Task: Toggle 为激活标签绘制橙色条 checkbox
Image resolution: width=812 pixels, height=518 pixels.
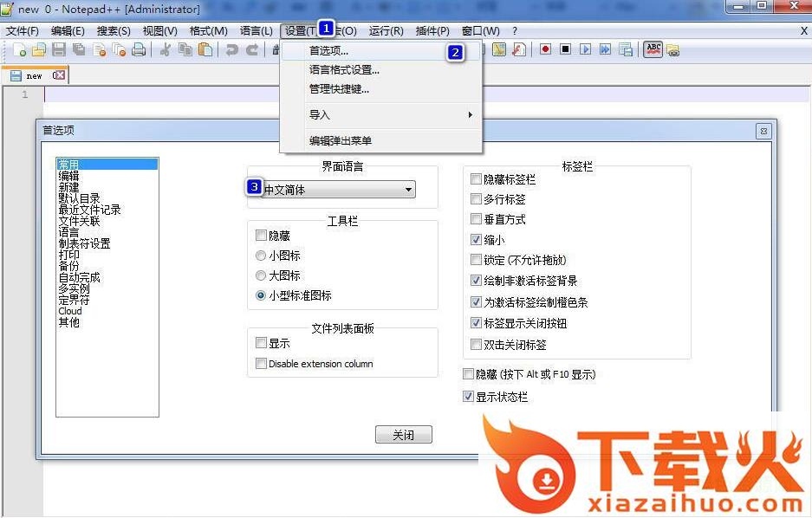Action: 476,301
